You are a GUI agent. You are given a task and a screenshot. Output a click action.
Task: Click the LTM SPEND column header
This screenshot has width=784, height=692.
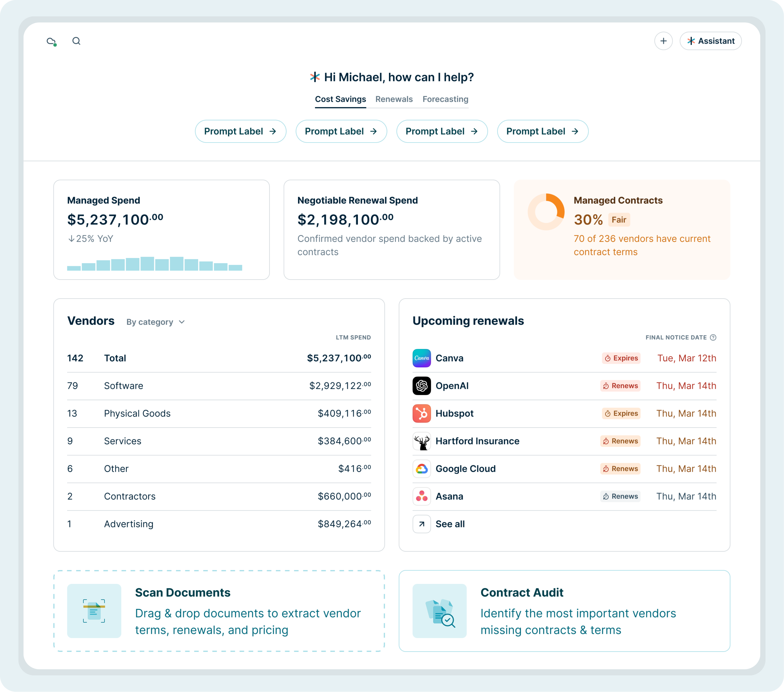tap(353, 337)
